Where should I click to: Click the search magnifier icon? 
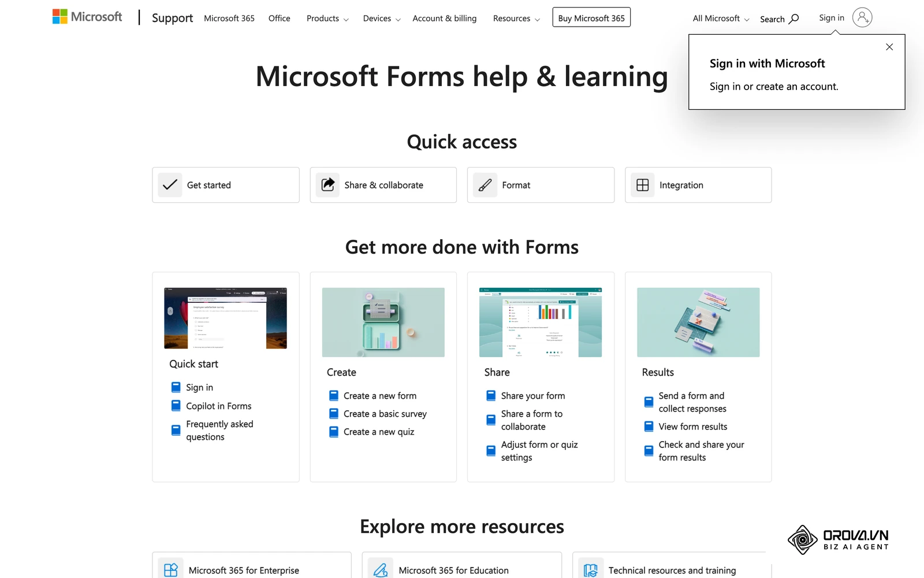794,19
